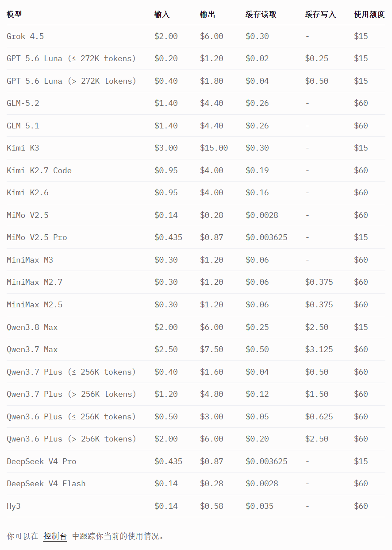Select the DeepSeek V4 Flash row label
Viewport: 392px width, 550px height.
(x=46, y=484)
